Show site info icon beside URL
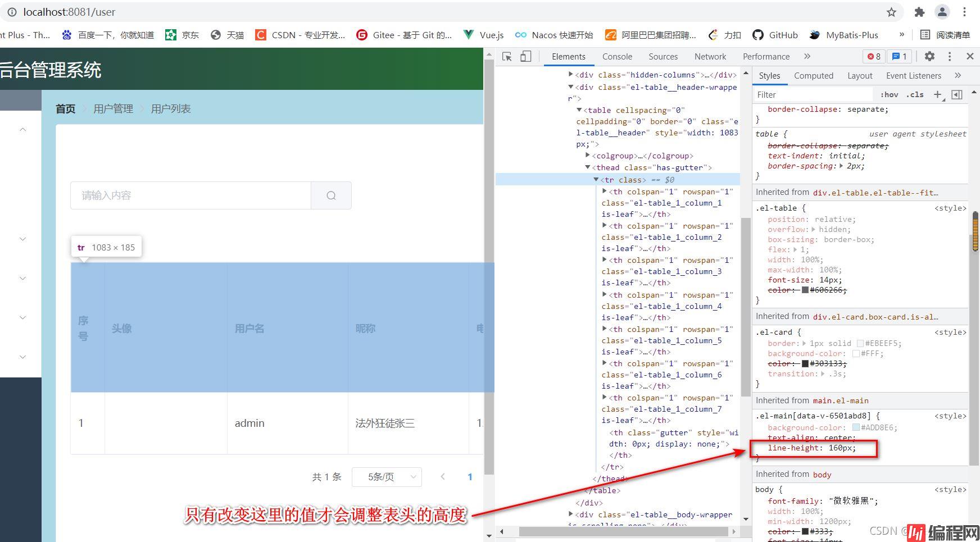Image resolution: width=980 pixels, height=542 pixels. (x=12, y=12)
